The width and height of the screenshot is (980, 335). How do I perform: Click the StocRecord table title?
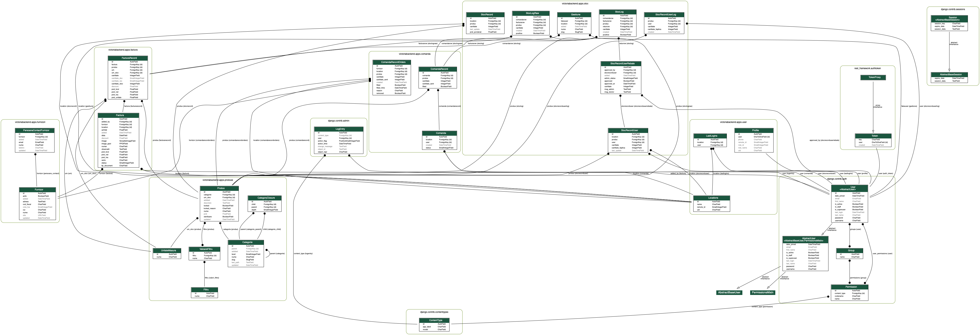pos(487,14)
